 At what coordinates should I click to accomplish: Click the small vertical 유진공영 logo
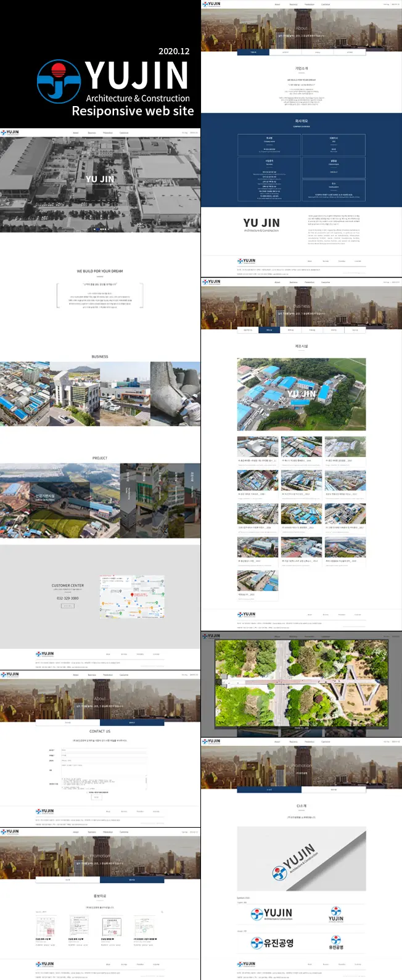pos(336,943)
